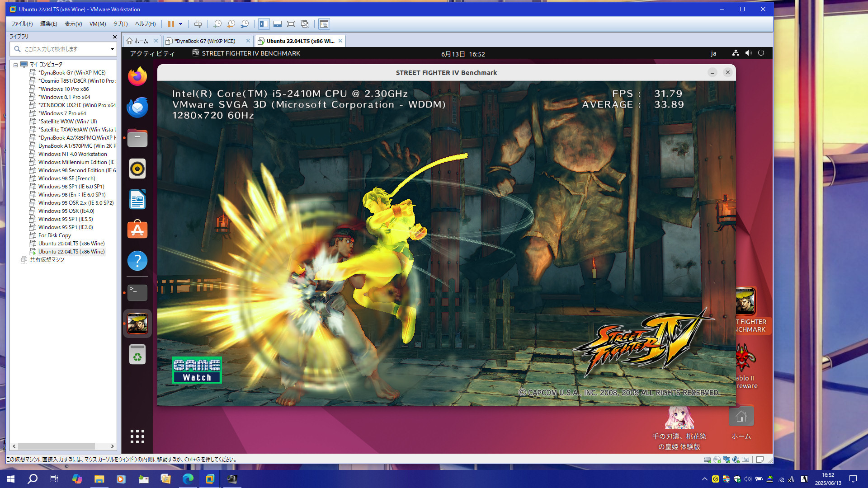Open the Files manager in Ubuntu dock
The image size is (868, 488).
tap(137, 138)
